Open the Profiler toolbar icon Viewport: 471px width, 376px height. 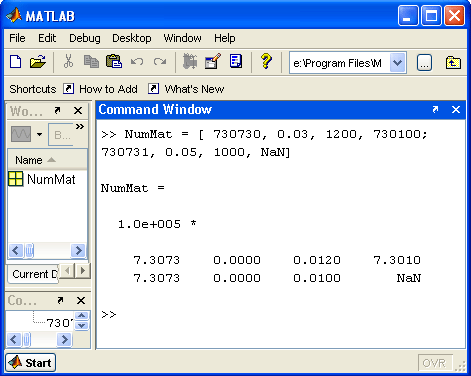tap(236, 62)
